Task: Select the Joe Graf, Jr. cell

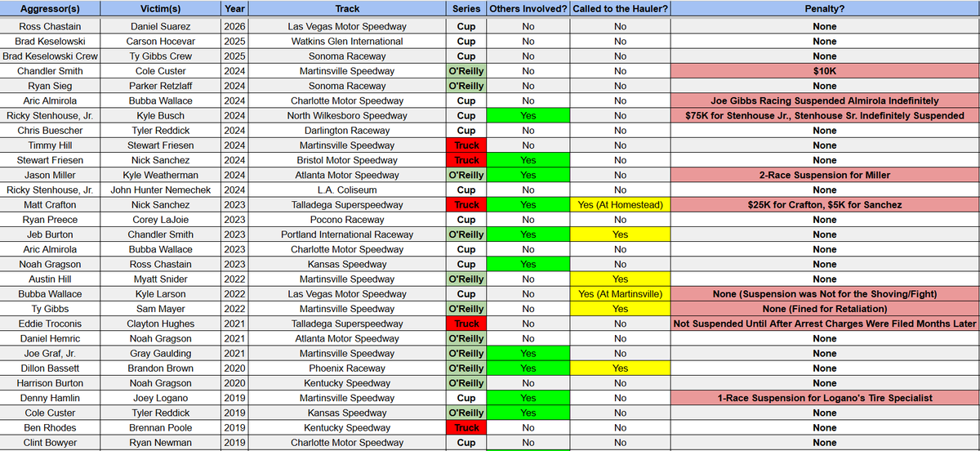Action: [x=50, y=354]
